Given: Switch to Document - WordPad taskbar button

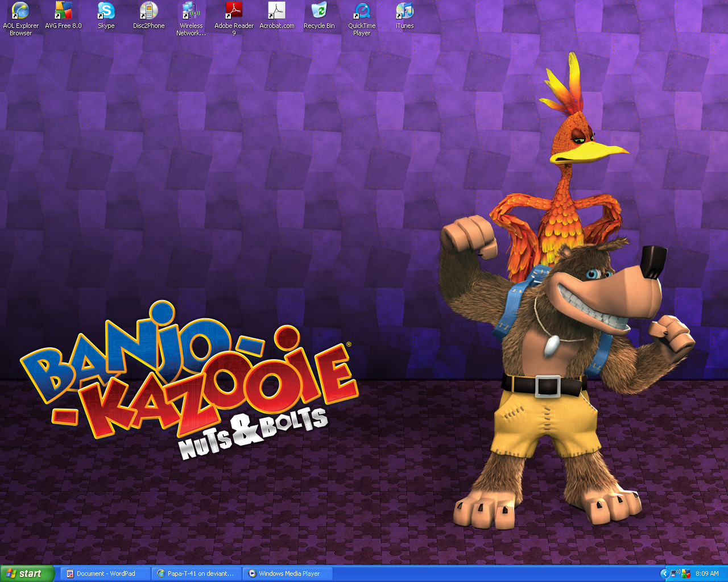Looking at the screenshot, I should click(x=105, y=573).
